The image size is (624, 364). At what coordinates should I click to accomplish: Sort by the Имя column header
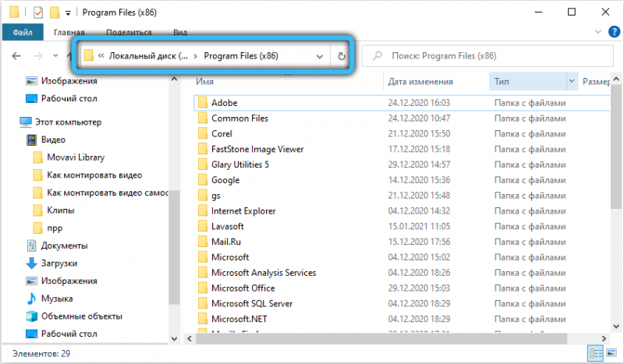(204, 82)
